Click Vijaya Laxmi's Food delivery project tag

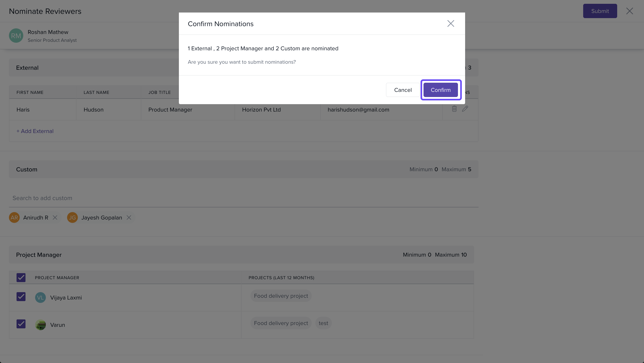pyautogui.click(x=281, y=296)
